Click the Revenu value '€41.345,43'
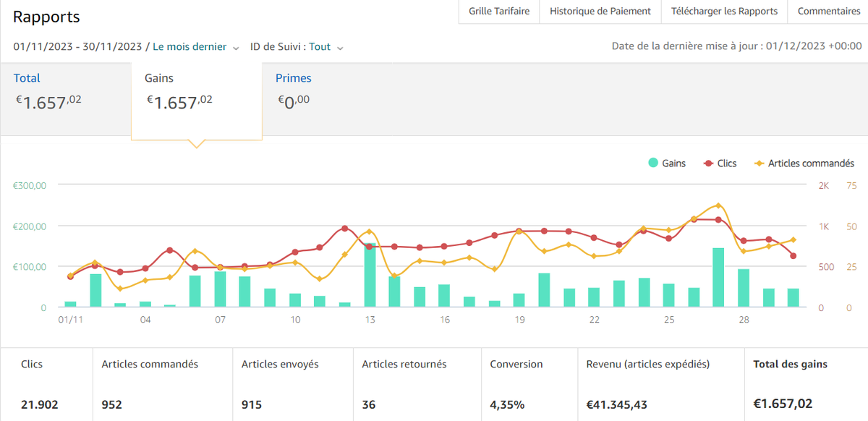The width and height of the screenshot is (868, 421). [x=616, y=404]
